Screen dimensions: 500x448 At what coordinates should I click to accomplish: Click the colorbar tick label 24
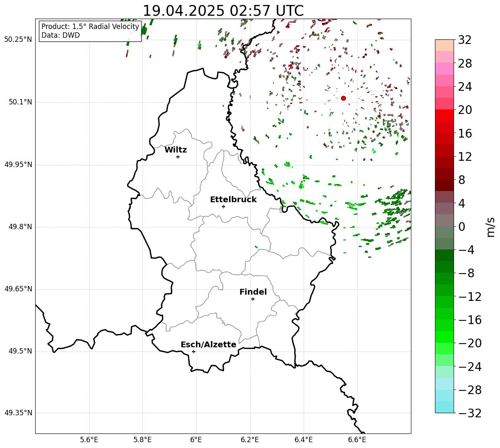(464, 87)
